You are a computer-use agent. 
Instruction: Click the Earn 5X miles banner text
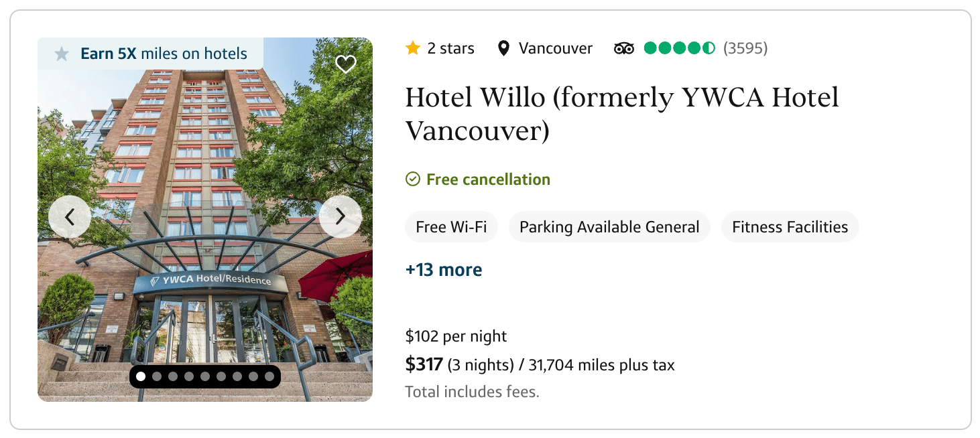(x=164, y=54)
